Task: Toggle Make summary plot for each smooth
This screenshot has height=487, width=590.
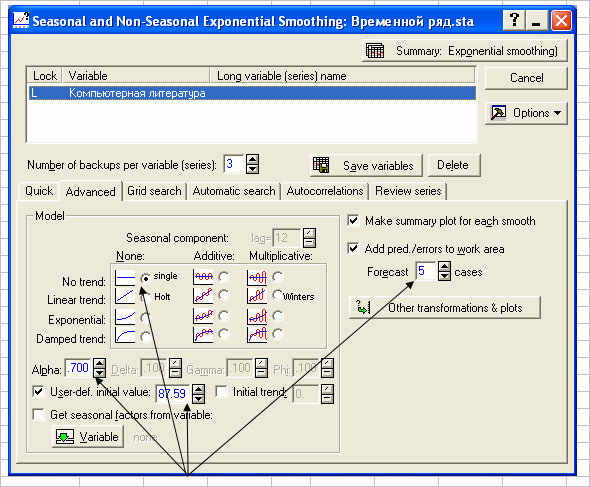Action: point(353,221)
